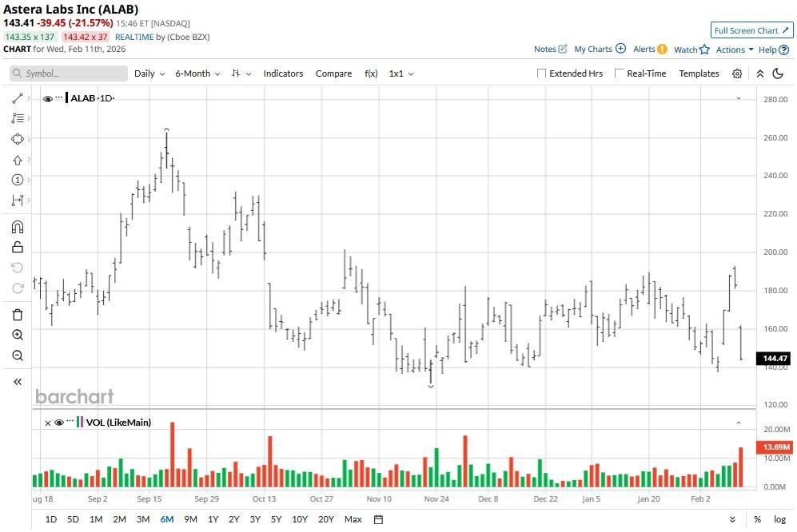Open the Daily period dropdown

[149, 73]
